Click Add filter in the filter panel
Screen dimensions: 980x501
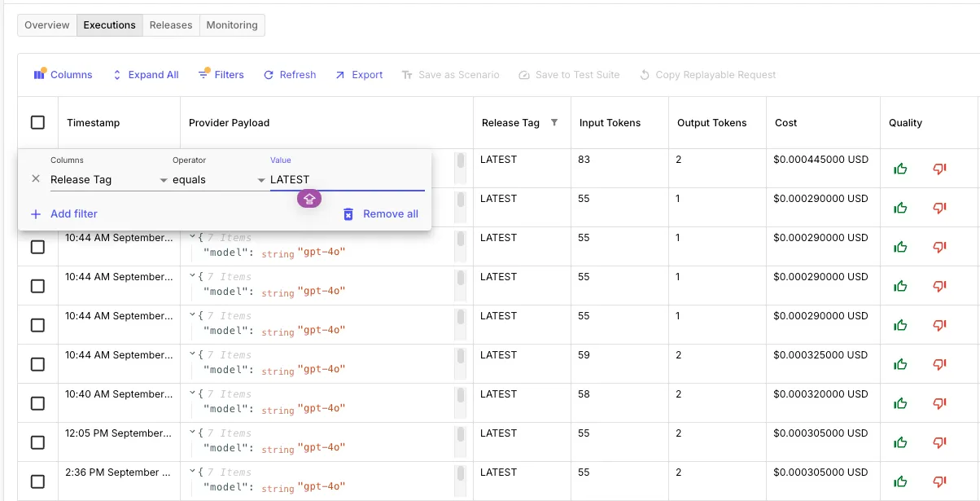pos(63,213)
